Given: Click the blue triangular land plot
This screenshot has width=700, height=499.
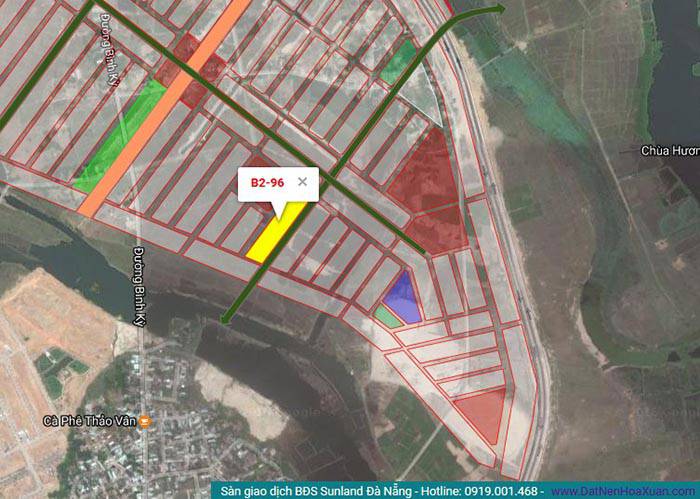Looking at the screenshot, I should tap(403, 299).
